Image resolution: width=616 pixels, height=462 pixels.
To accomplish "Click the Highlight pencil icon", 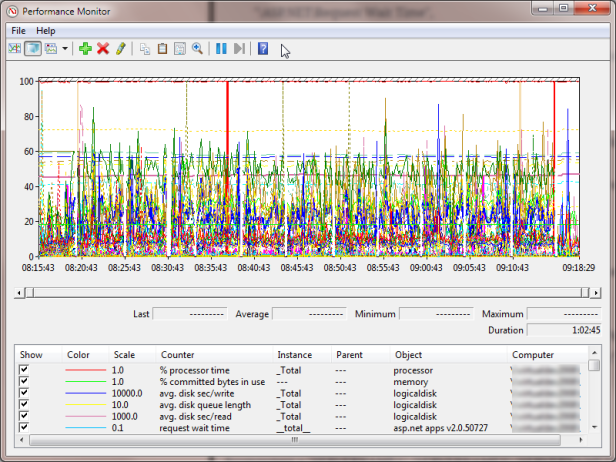I will coord(120,48).
